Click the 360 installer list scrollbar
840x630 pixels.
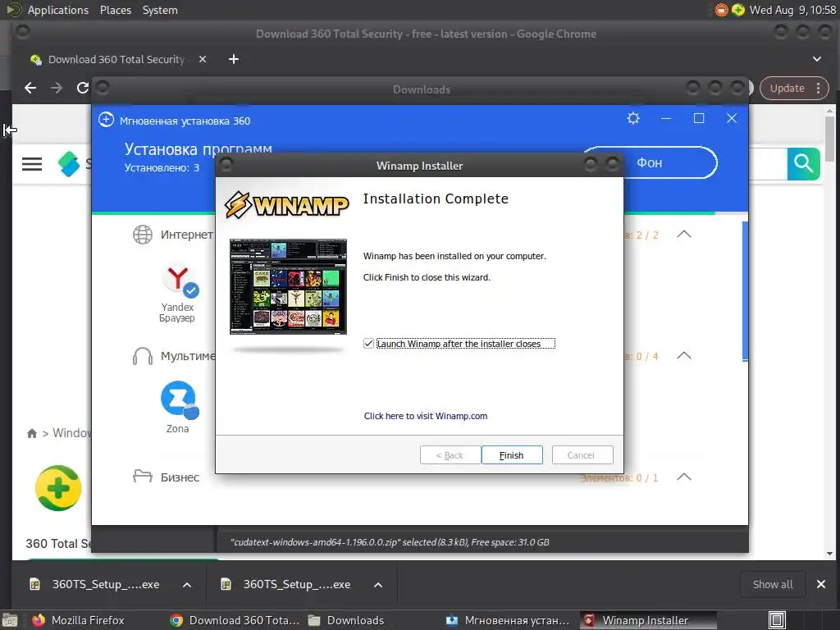(745, 291)
